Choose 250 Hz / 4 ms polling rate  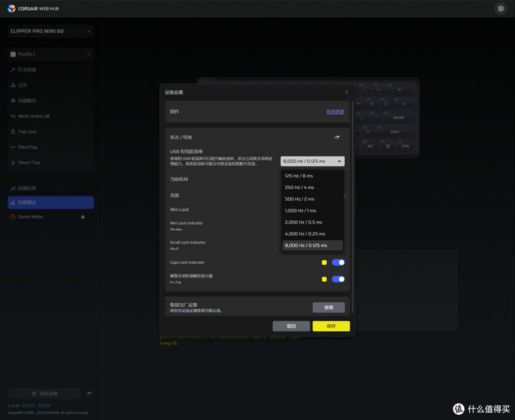312,187
